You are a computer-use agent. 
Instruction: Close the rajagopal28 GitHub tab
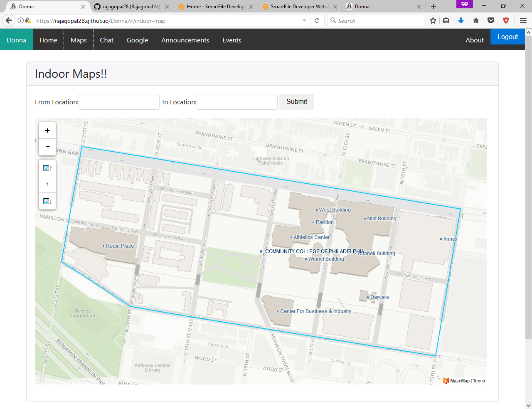(167, 7)
